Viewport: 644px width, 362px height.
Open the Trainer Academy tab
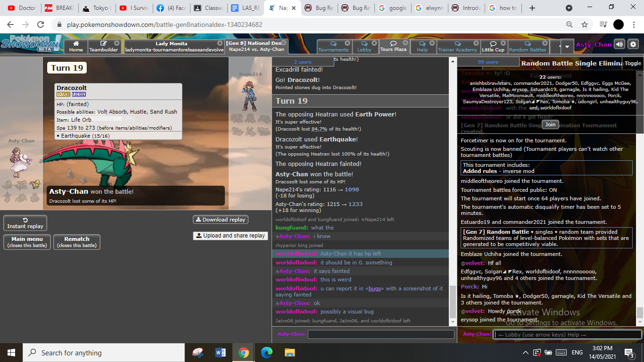(x=457, y=46)
